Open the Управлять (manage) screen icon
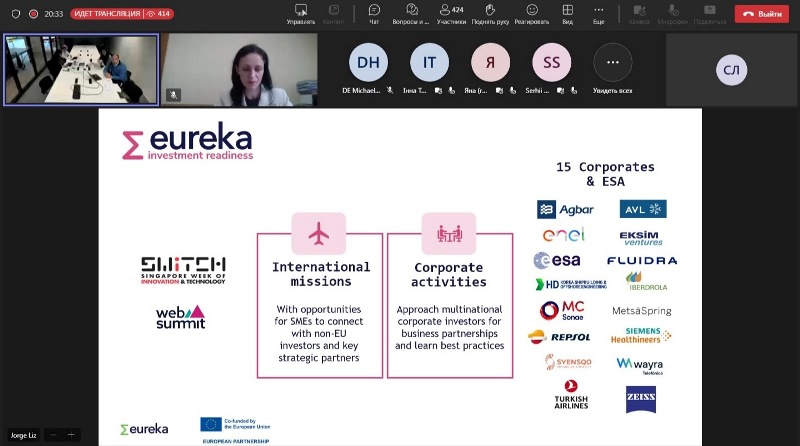 click(x=301, y=14)
